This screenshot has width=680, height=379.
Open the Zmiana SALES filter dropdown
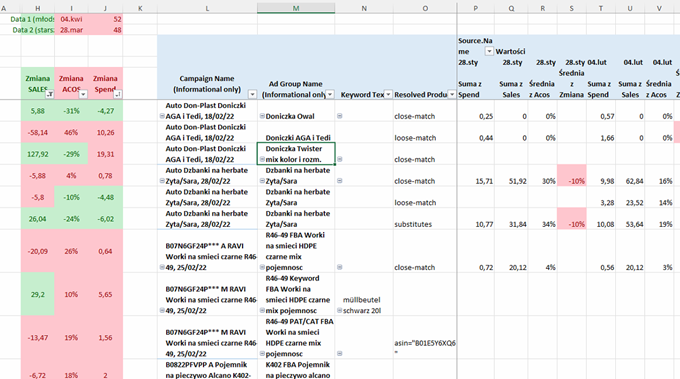click(50, 94)
